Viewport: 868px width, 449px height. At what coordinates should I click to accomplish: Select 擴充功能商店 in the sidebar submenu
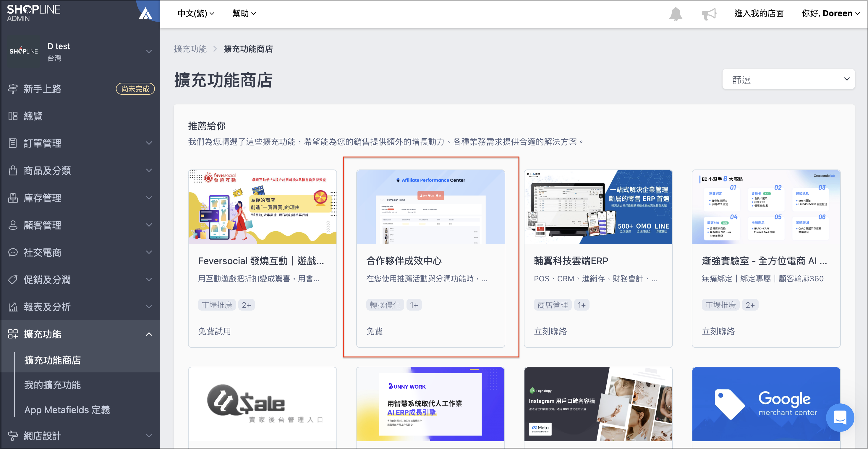tap(52, 360)
